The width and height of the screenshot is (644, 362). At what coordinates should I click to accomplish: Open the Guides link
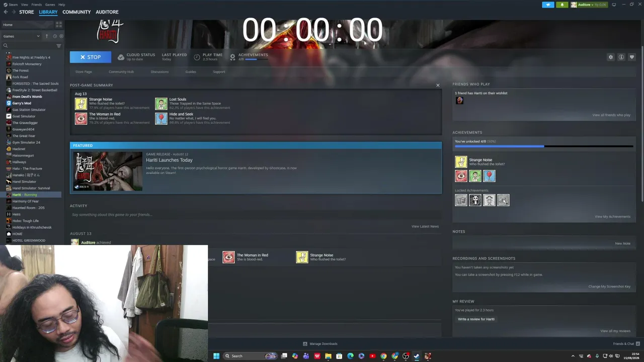tap(191, 72)
